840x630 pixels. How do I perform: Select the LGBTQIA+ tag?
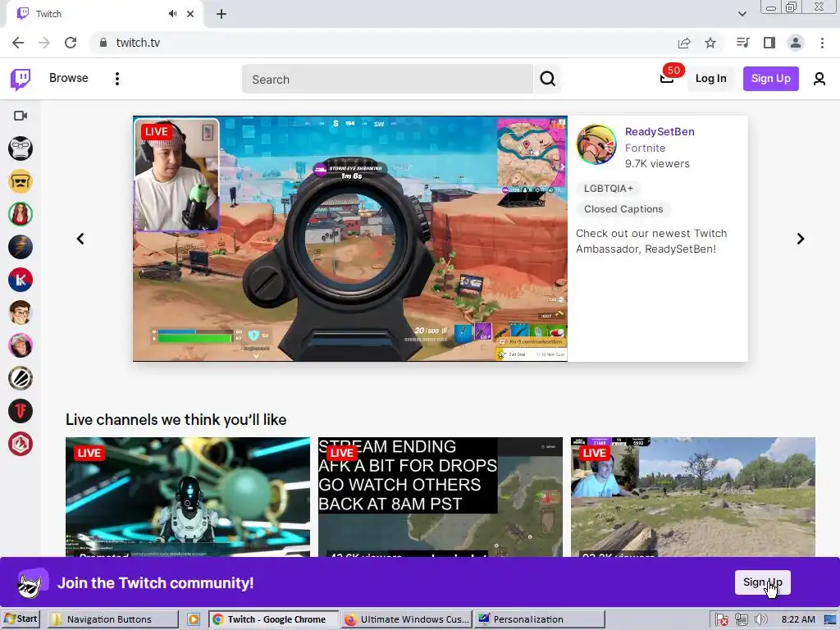(x=608, y=189)
